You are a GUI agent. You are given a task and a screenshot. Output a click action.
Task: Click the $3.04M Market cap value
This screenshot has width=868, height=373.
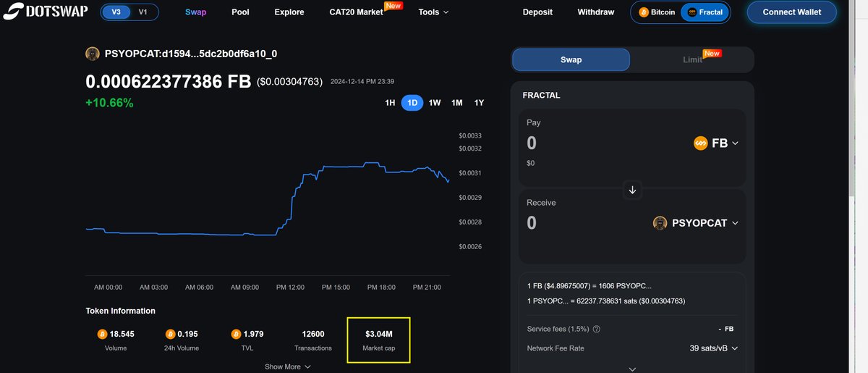click(379, 334)
